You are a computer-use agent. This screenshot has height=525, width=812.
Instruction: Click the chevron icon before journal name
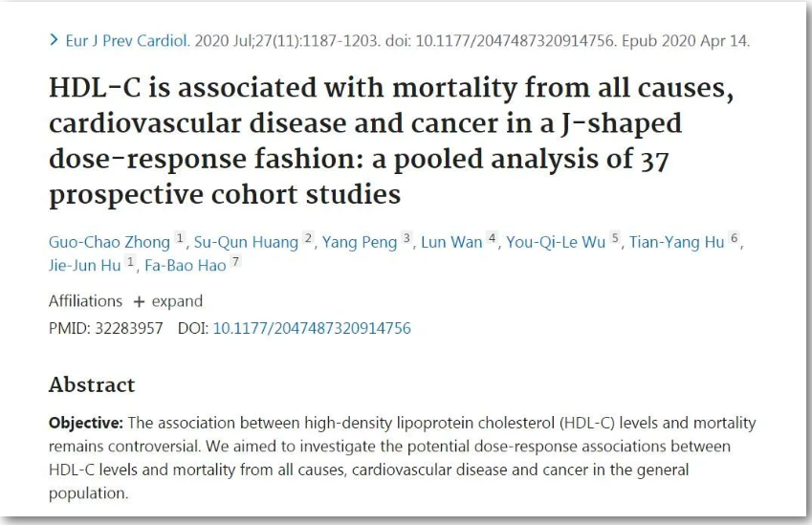point(54,40)
